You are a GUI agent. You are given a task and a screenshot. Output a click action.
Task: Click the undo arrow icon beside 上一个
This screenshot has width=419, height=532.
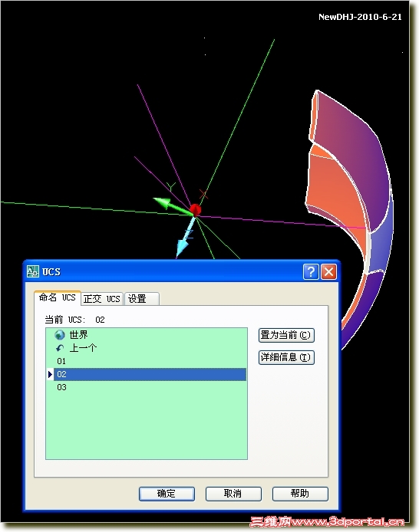tap(60, 348)
